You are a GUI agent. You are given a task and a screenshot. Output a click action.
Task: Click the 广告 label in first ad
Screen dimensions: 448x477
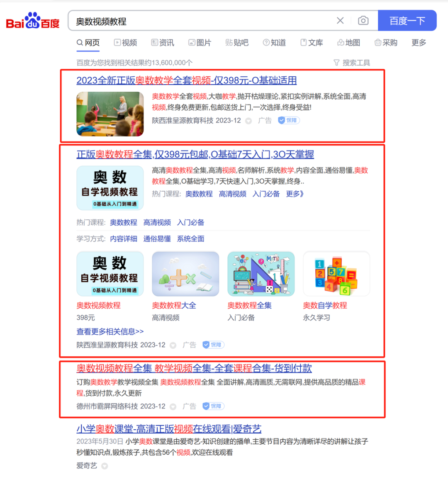point(265,120)
